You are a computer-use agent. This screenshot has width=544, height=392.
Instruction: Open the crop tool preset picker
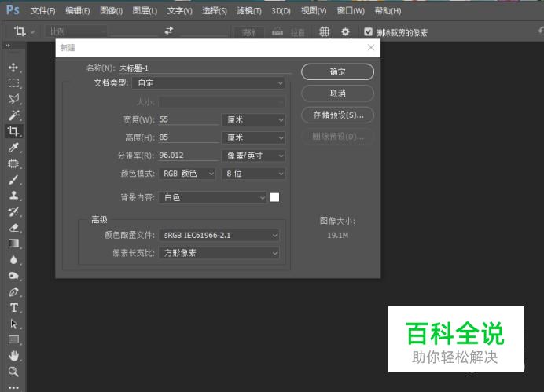[24, 31]
